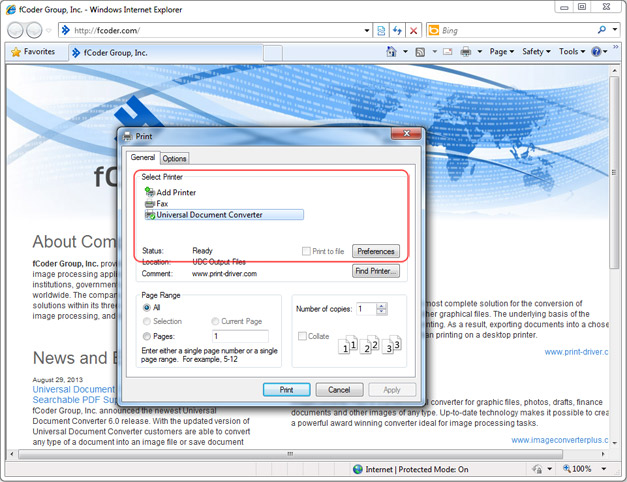The width and height of the screenshot is (627, 482).
Task: Click the Pages number input field
Action: [240, 336]
